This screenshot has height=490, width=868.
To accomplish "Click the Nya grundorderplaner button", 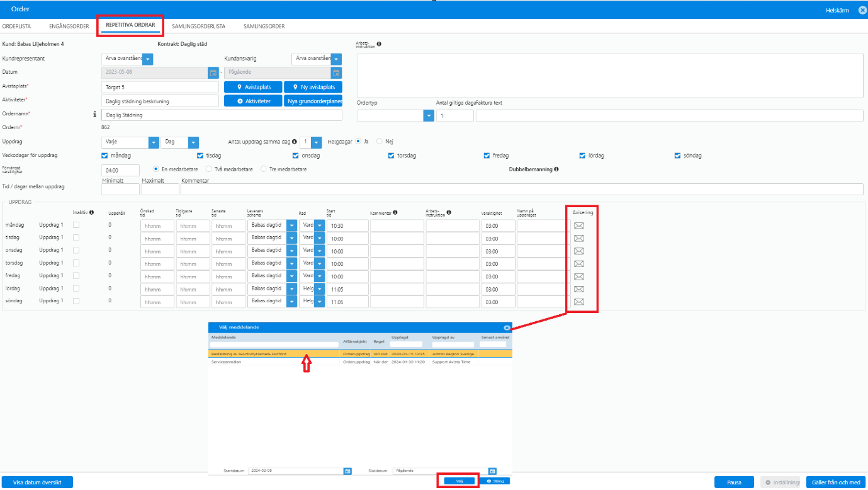I will click(x=313, y=101).
